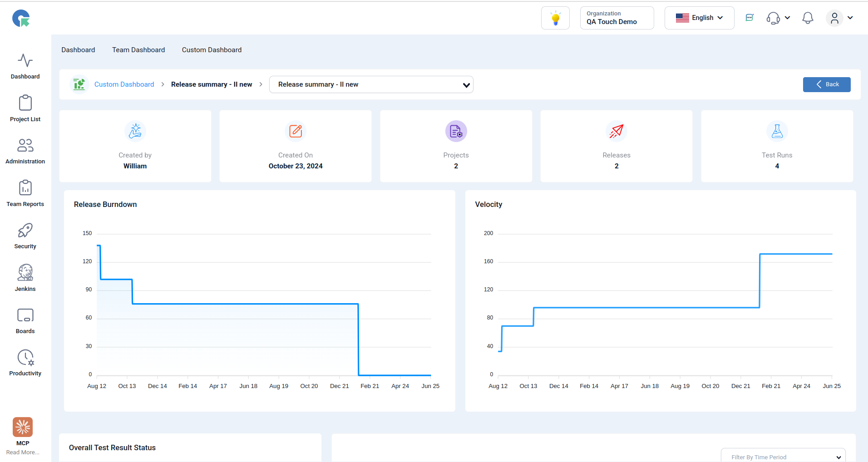Open Team Reports icon
This screenshot has width=868, height=462.
click(25, 188)
